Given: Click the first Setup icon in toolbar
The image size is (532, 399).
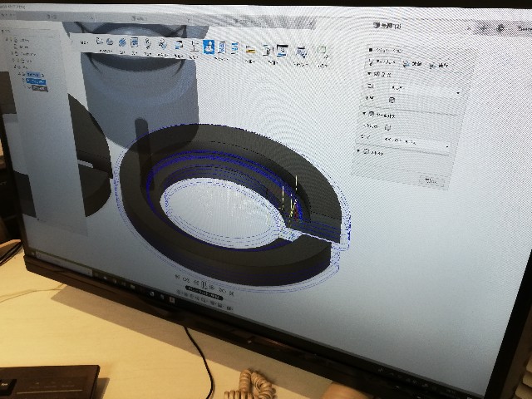Looking at the screenshot, I should (100, 42).
